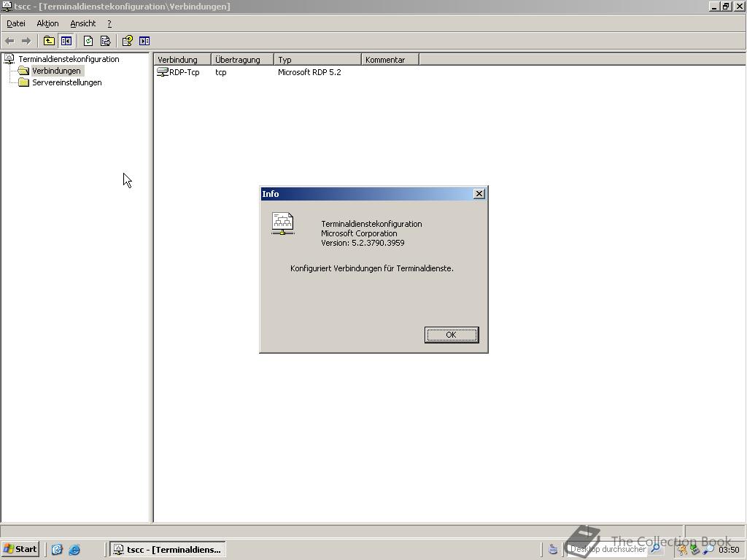Launch Internet Explorer from quick launch
Viewport: 747px width, 560px height.
(x=74, y=550)
